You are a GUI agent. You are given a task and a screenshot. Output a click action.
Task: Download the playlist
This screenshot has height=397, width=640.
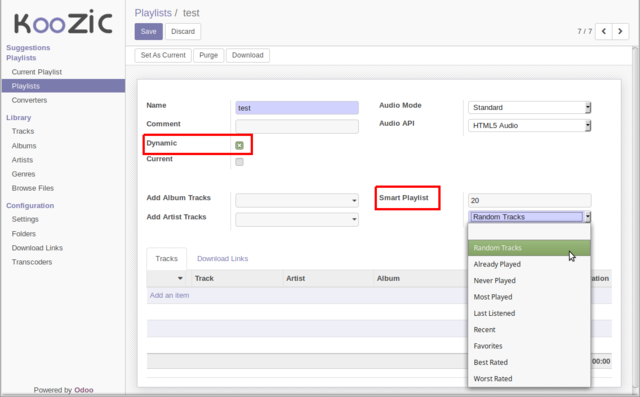click(x=248, y=55)
